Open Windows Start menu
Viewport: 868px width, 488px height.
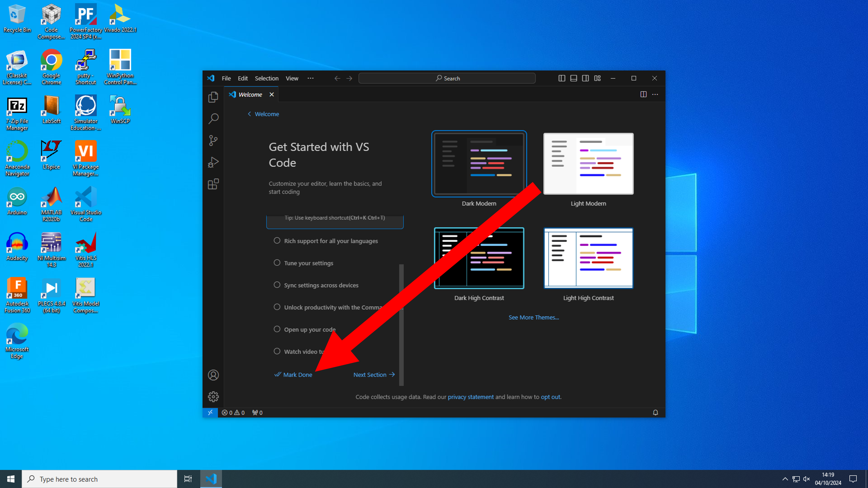pyautogui.click(x=11, y=479)
